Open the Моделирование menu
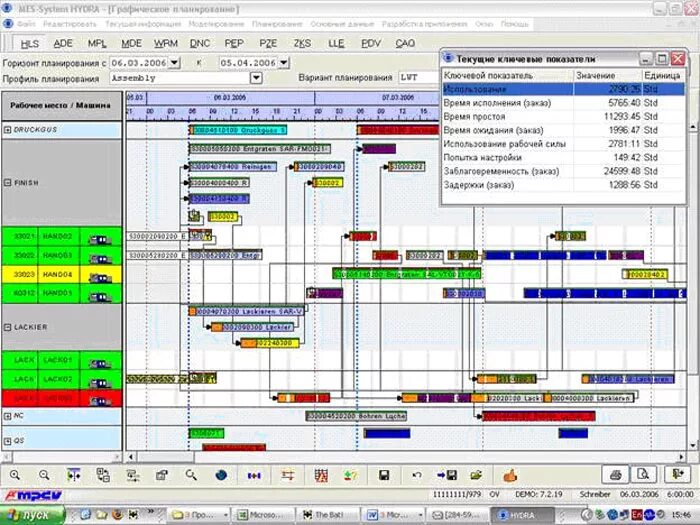The height and width of the screenshot is (525, 700). pos(216,24)
